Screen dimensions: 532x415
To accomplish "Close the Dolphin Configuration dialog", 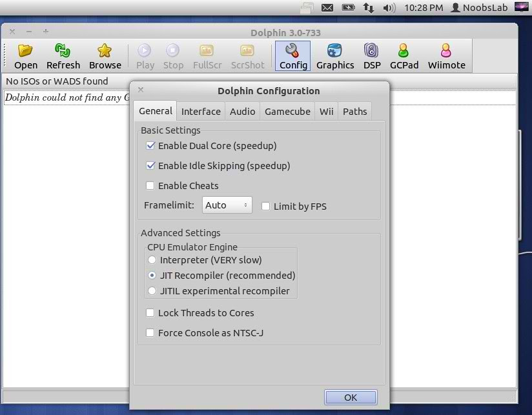I will tap(141, 90).
